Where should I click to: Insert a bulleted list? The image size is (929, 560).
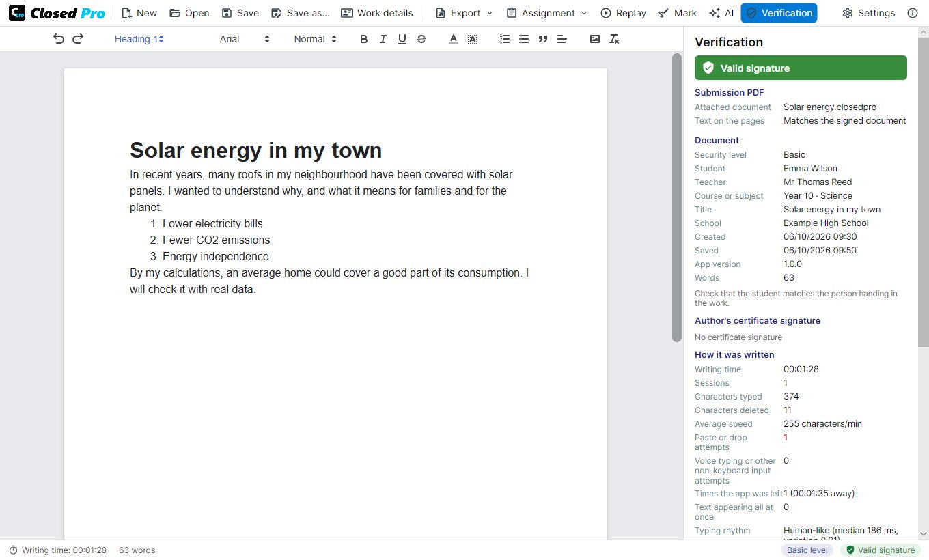(x=524, y=39)
